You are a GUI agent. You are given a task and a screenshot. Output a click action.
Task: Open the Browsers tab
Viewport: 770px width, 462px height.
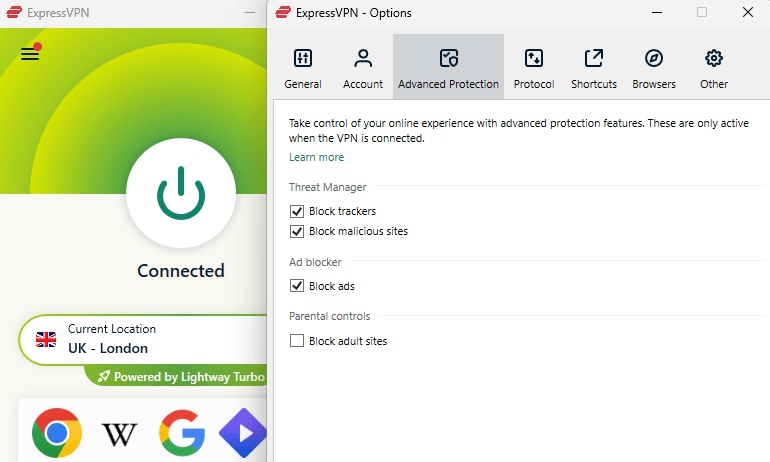coord(654,68)
